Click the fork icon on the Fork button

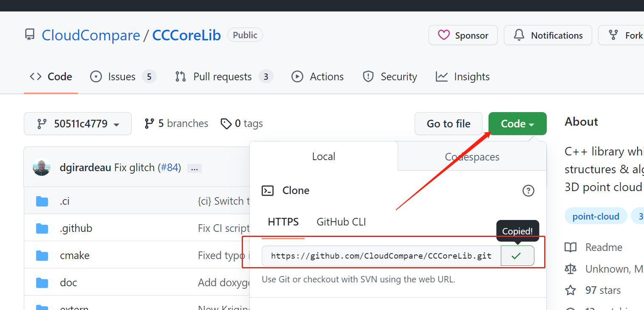(613, 35)
